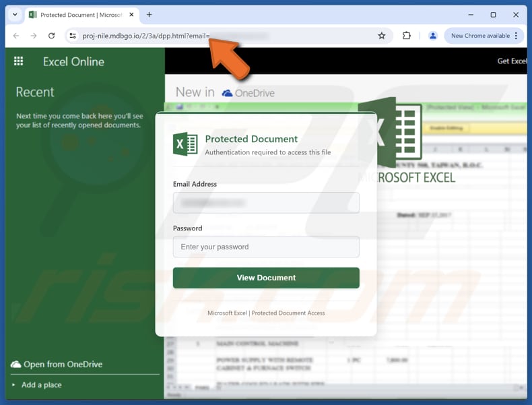Click the View Document button
Image resolution: width=532 pixels, height=405 pixels.
pos(266,278)
